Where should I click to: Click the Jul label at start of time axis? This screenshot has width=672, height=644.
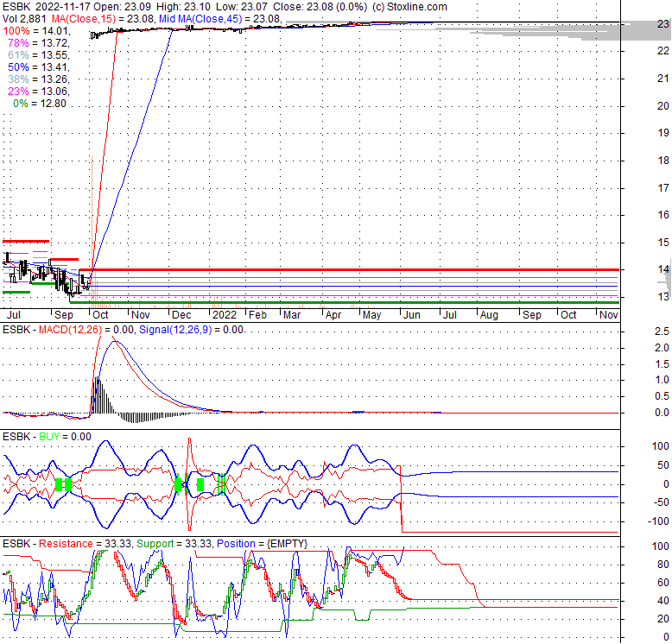[x=13, y=315]
